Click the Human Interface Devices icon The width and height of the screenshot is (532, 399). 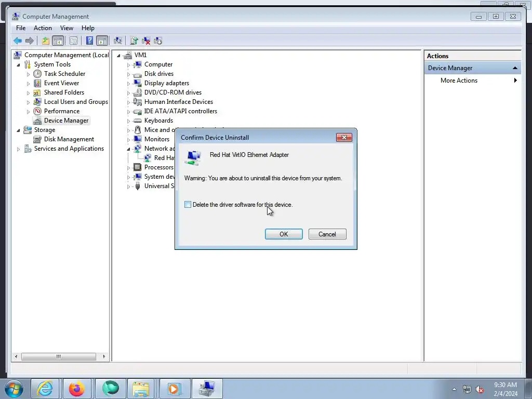click(x=137, y=102)
